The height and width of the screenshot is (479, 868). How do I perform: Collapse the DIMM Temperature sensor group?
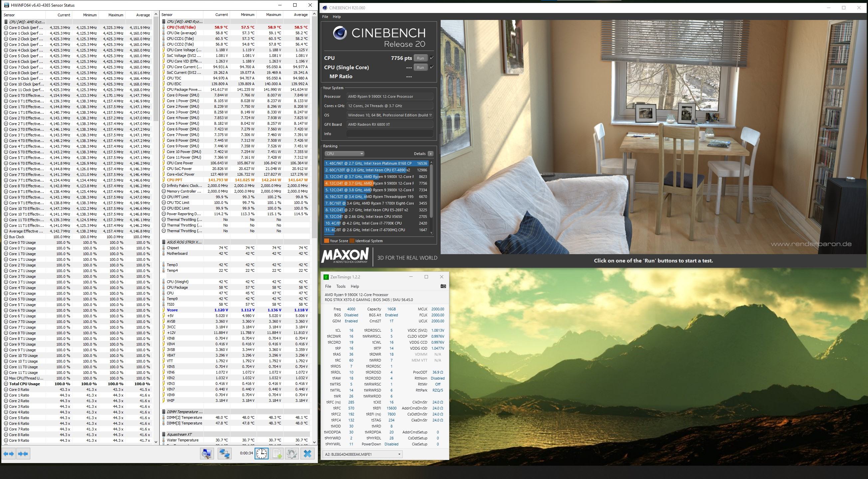point(164,412)
